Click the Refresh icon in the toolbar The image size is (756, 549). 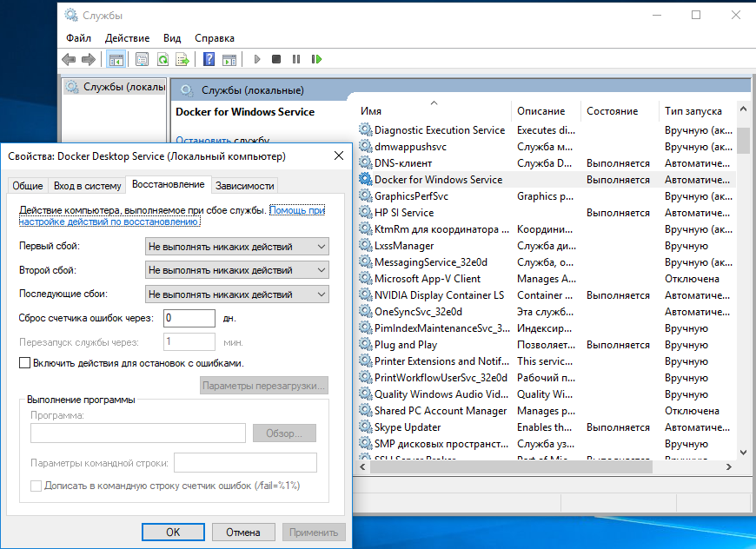point(162,59)
